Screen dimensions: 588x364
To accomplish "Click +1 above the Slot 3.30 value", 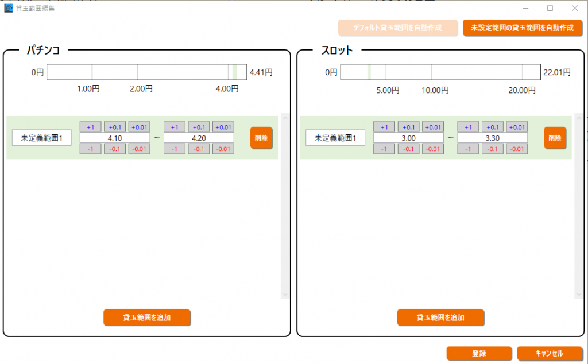I will 468,127.
